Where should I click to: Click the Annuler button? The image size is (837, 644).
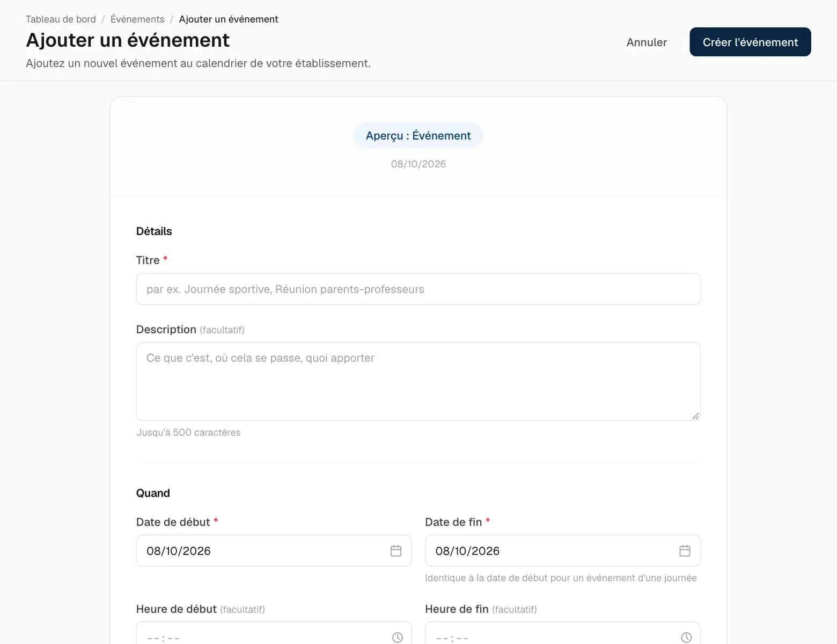click(647, 42)
